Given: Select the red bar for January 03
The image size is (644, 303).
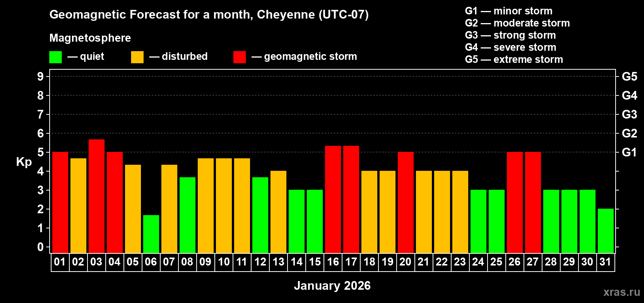Looking at the screenshot, I should click(x=97, y=196).
